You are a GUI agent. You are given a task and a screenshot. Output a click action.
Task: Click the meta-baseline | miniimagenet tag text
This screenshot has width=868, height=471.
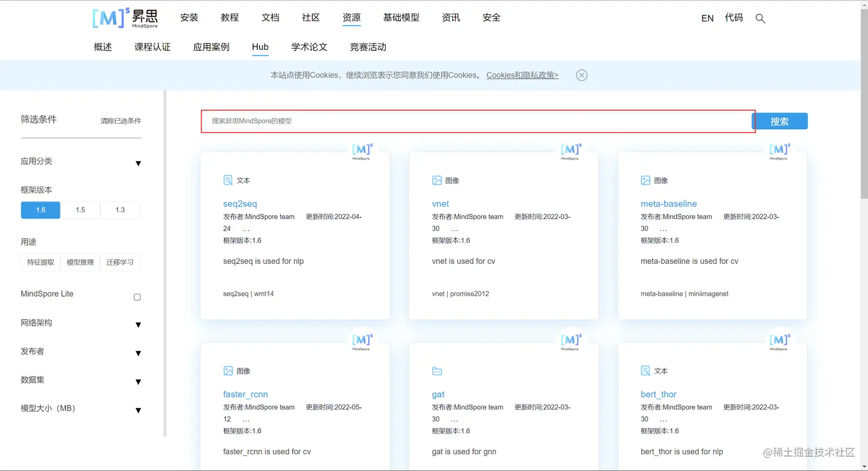(684, 294)
